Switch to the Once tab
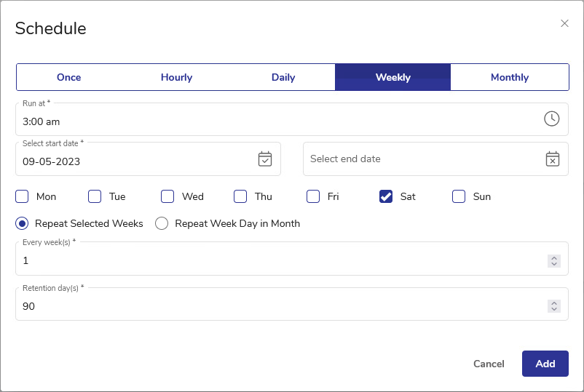584x392 pixels. click(x=69, y=77)
